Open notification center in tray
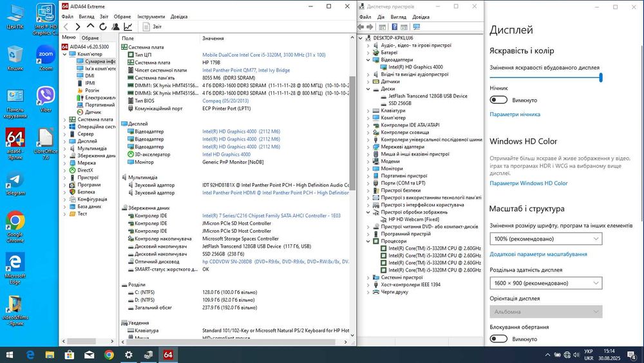This screenshot has height=363, width=644. (632, 355)
